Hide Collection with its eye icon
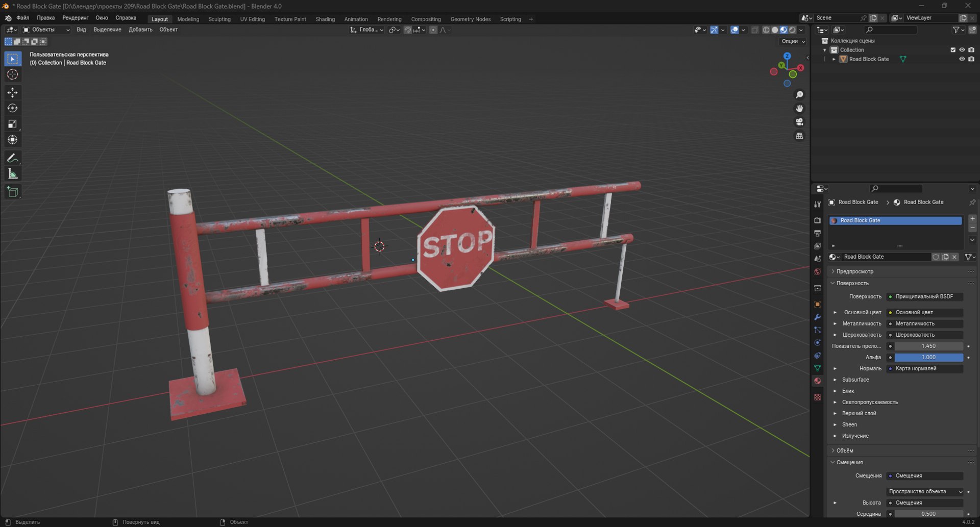The image size is (980, 527). tap(962, 50)
